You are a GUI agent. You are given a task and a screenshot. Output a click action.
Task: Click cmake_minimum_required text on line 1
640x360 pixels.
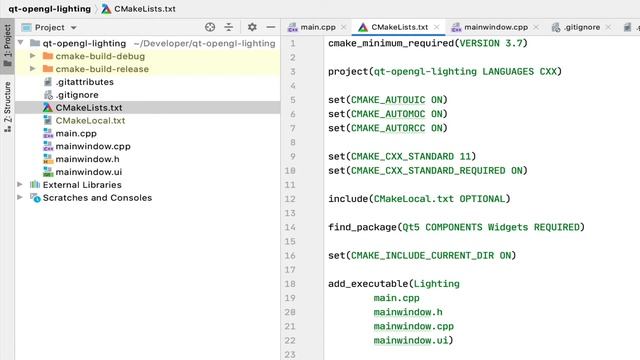coord(391,43)
